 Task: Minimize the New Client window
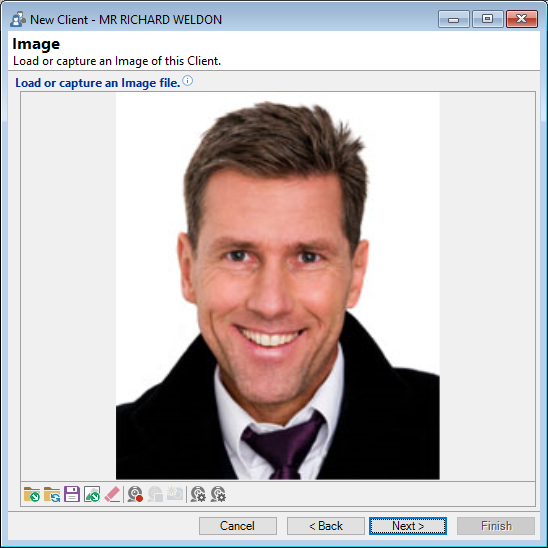[x=454, y=19]
